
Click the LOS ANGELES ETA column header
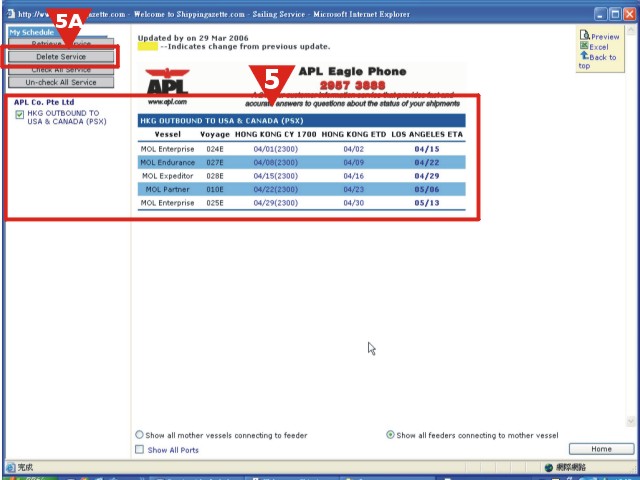click(427, 134)
